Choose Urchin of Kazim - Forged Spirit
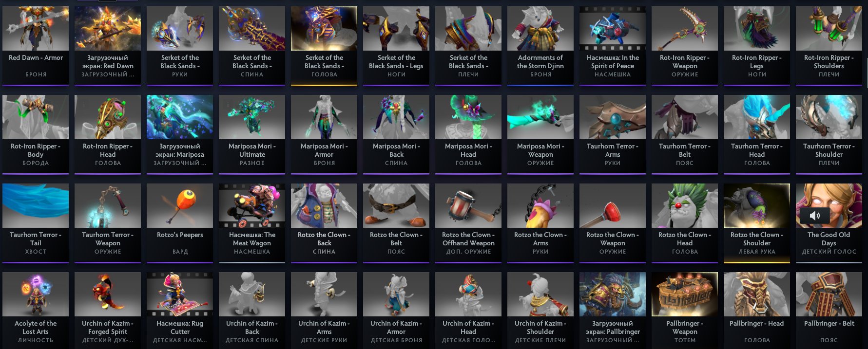Screen dimensions: 868x349 108,311
